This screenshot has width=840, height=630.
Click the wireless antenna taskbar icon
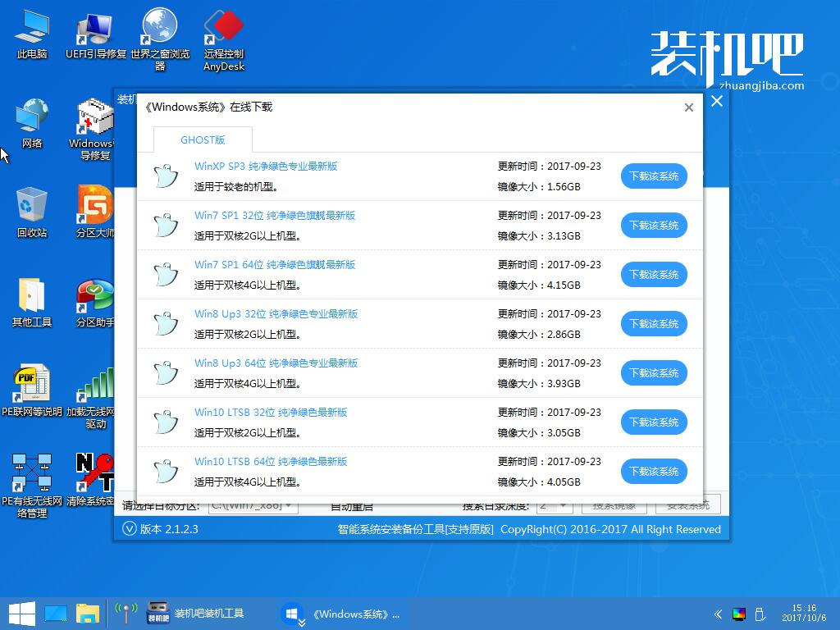click(126, 614)
